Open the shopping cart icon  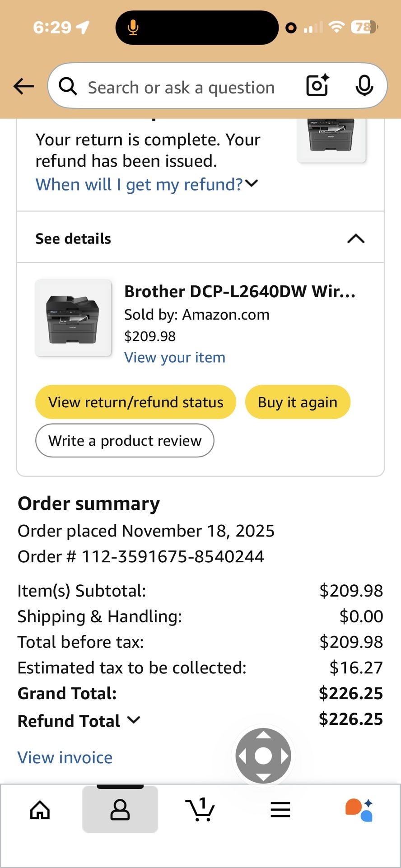coord(200,809)
